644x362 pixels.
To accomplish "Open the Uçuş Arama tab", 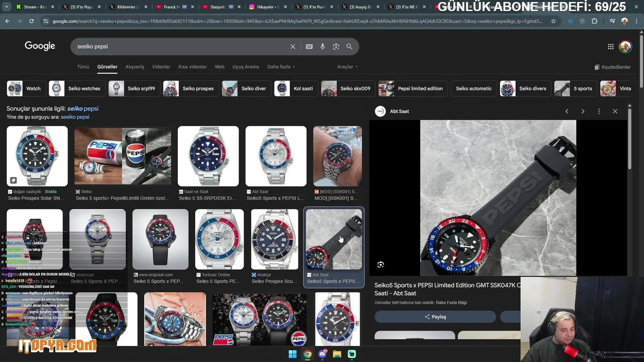I will [x=246, y=67].
